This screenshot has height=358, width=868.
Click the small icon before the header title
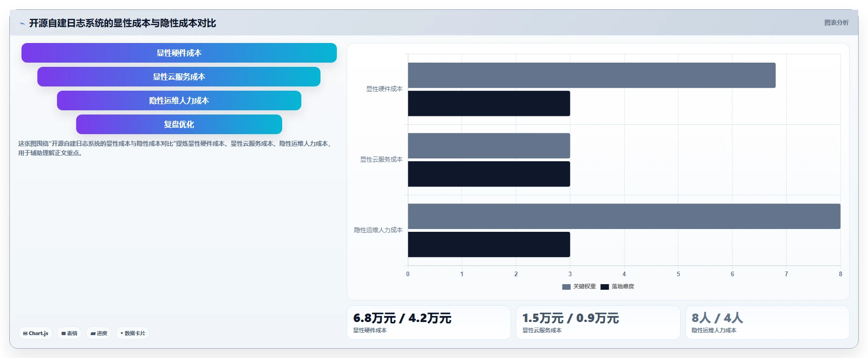(x=22, y=23)
